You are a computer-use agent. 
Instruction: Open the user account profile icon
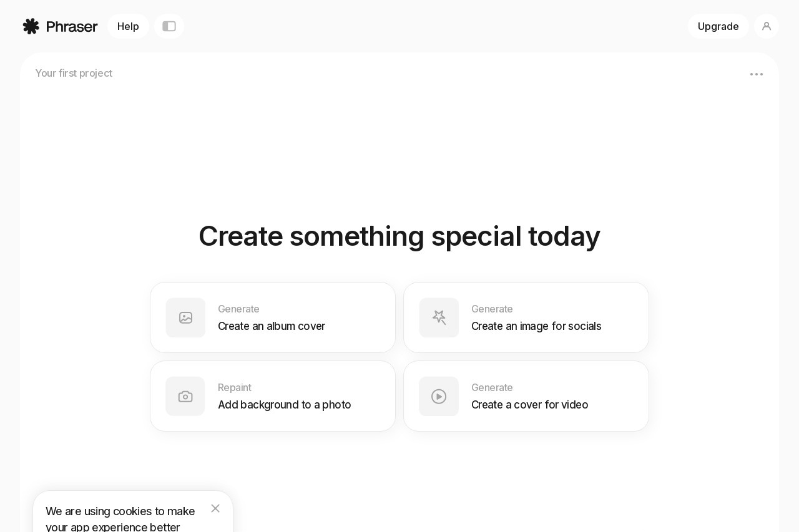767,26
